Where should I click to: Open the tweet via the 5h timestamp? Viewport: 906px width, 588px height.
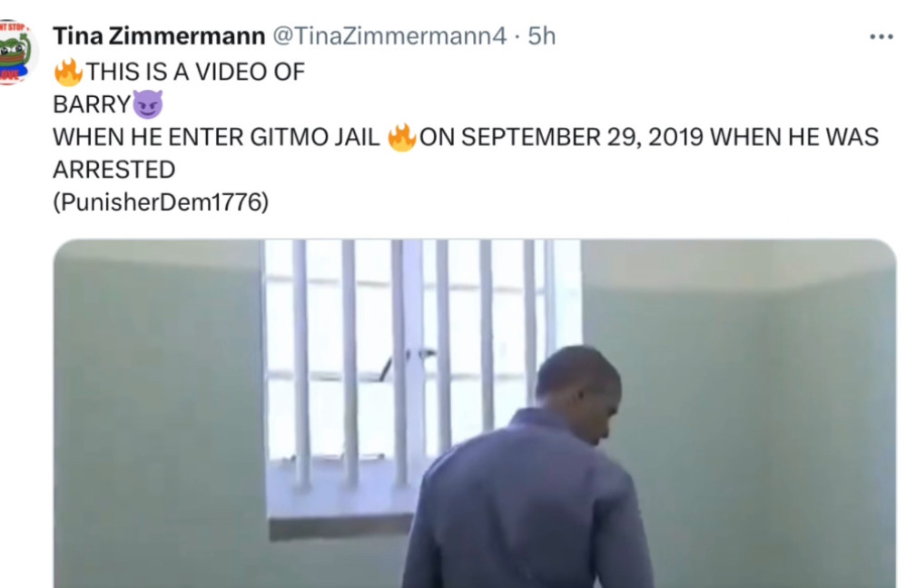541,35
